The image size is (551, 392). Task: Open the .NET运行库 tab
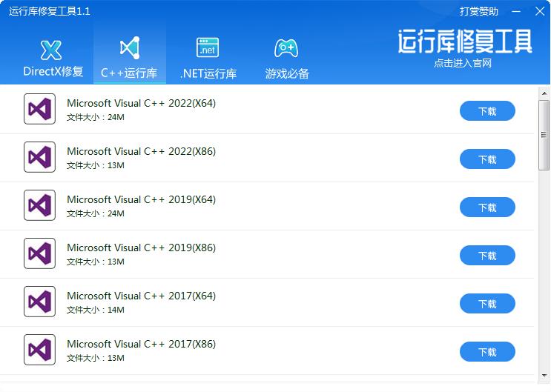208,58
